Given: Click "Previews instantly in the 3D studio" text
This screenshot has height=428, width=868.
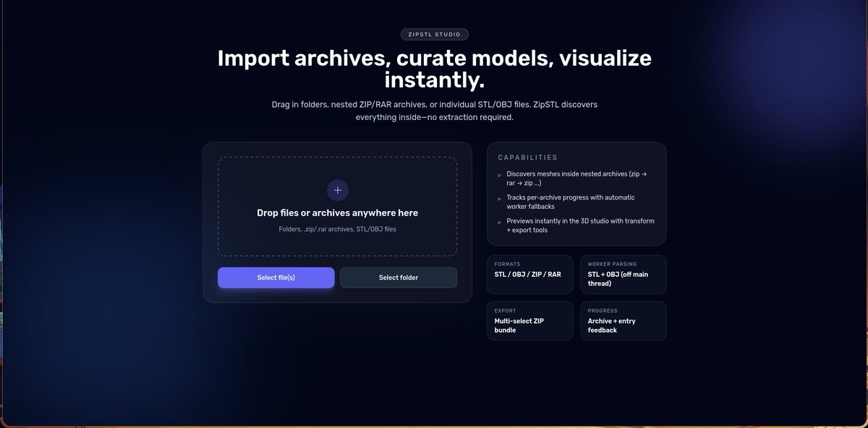Looking at the screenshot, I should coord(580,226).
